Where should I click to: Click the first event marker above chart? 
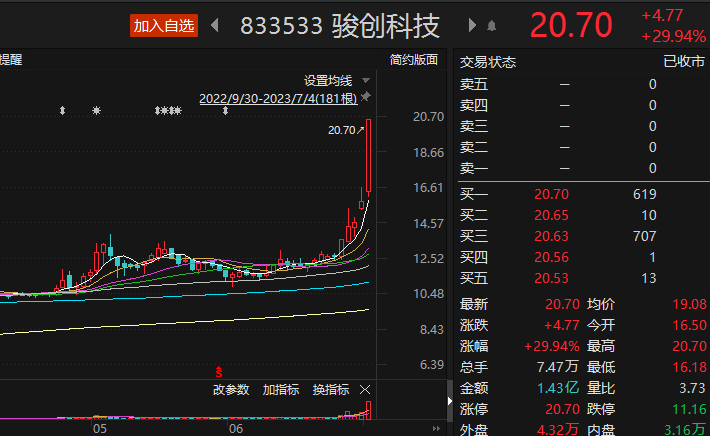(62, 110)
